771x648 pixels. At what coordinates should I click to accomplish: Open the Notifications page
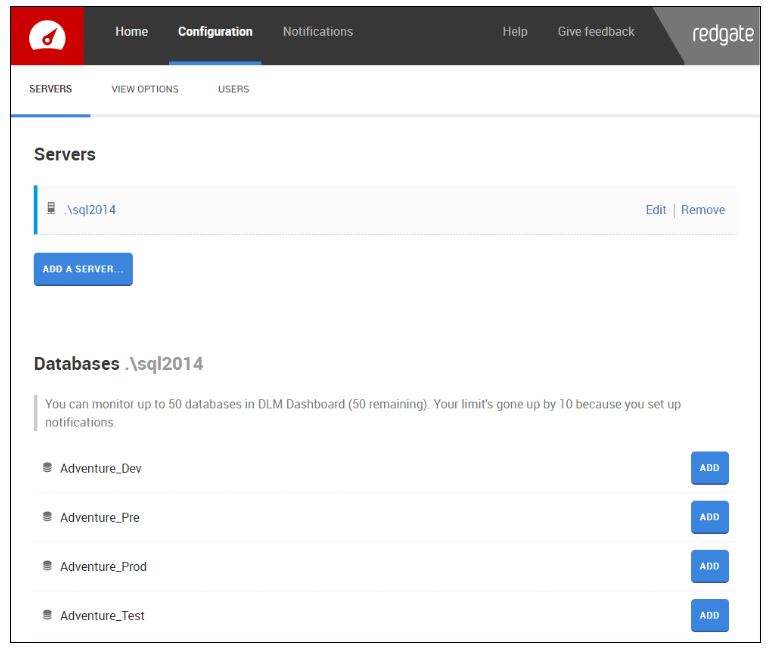tap(318, 31)
